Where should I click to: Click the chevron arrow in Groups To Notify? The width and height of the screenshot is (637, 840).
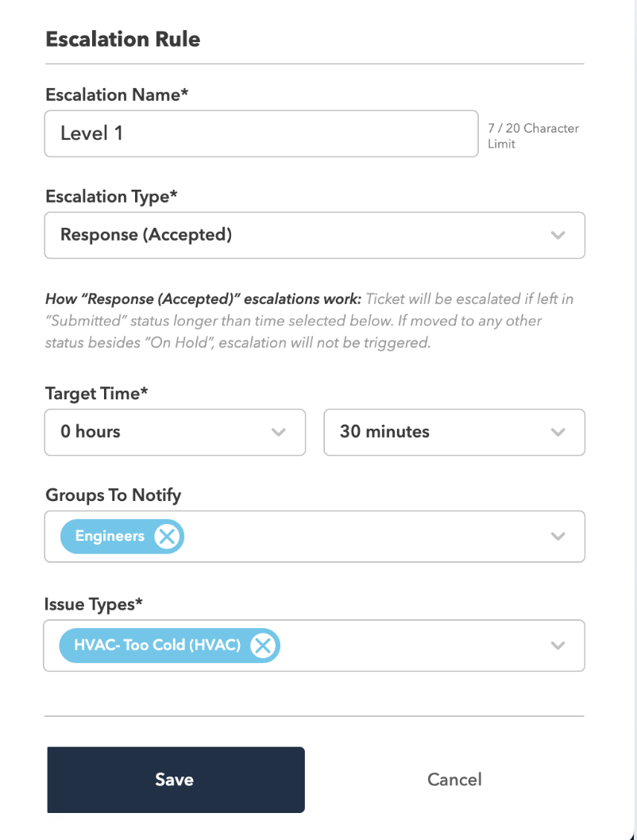[558, 536]
